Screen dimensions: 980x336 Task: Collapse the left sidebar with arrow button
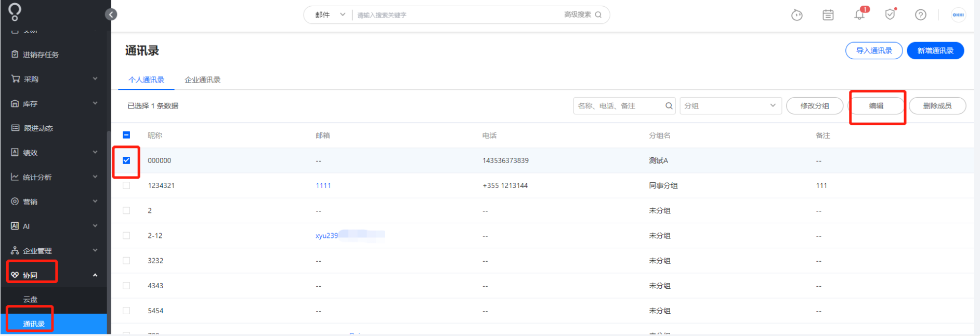[111, 15]
